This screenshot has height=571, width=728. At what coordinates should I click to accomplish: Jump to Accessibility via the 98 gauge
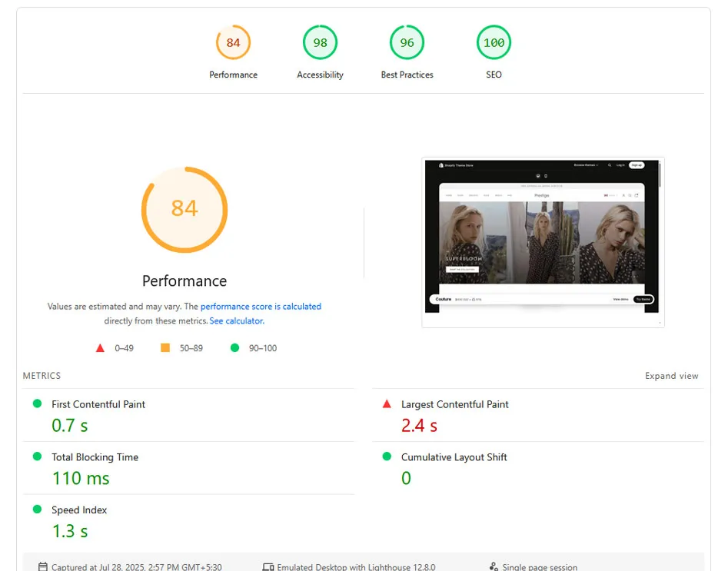320,43
